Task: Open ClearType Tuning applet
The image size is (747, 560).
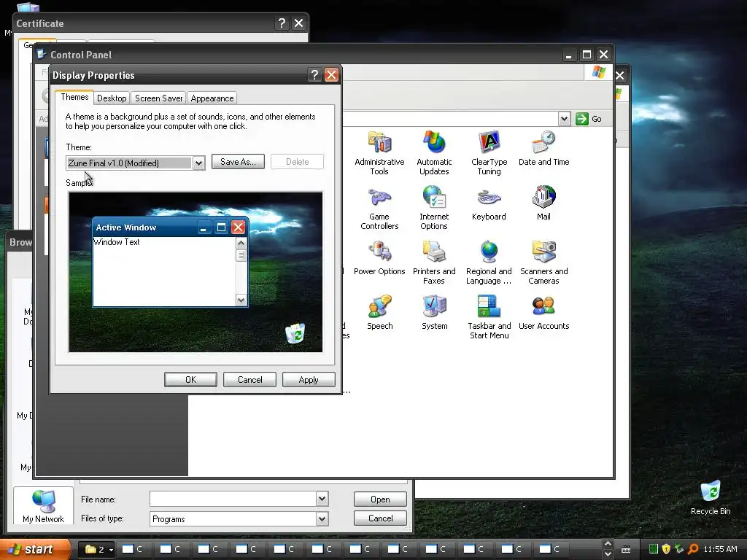Action: pyautogui.click(x=489, y=153)
